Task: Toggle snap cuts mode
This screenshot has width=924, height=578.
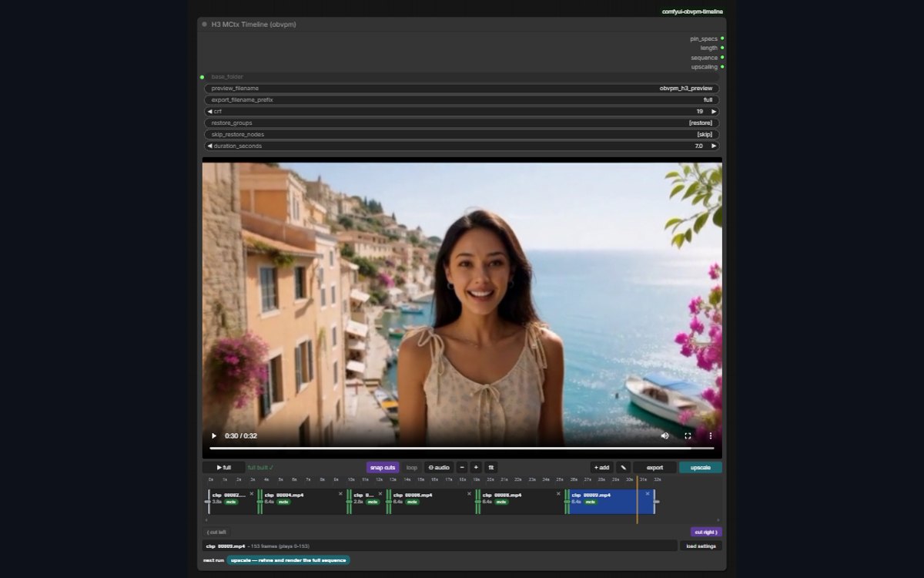Action: [383, 467]
